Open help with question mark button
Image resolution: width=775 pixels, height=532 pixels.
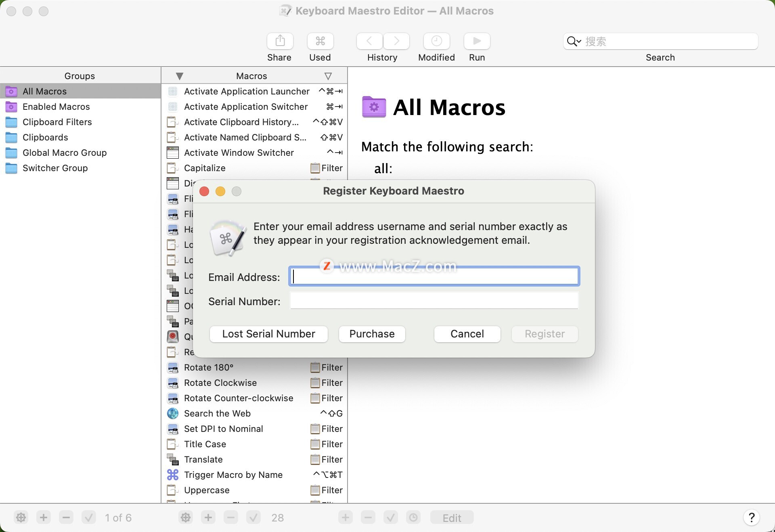click(x=752, y=517)
